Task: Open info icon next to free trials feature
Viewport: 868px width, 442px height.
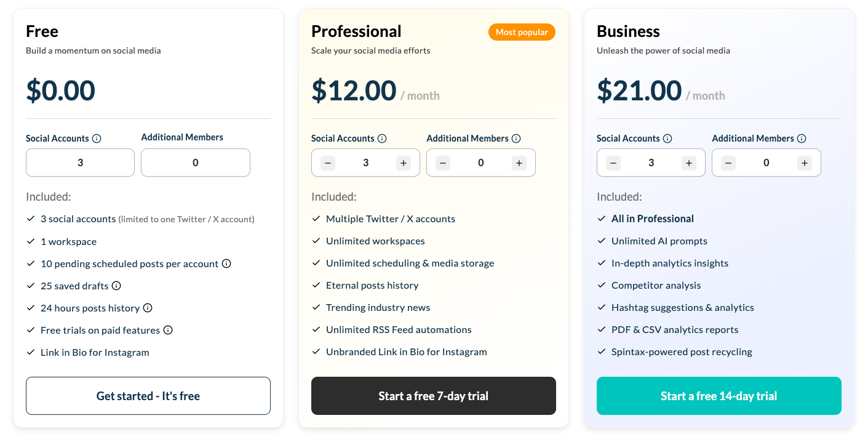Action: 168,330
